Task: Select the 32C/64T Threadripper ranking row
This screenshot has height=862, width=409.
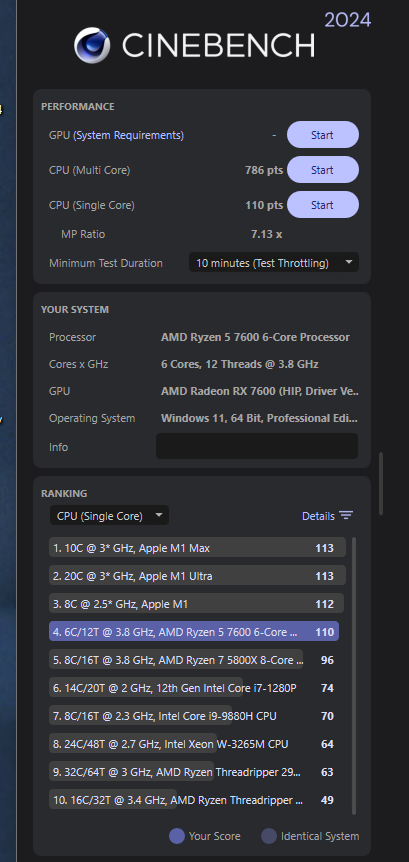Action: [192, 772]
